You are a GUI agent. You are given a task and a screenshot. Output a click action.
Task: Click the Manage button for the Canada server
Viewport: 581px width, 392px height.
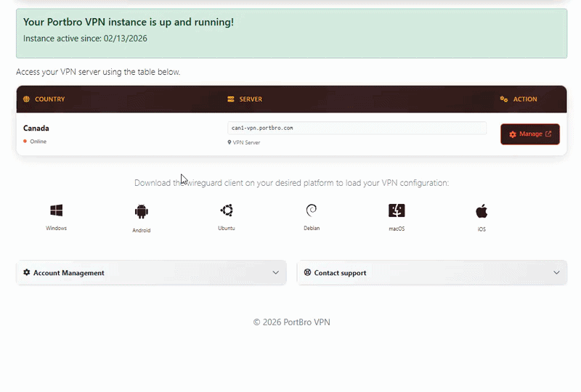pos(530,134)
